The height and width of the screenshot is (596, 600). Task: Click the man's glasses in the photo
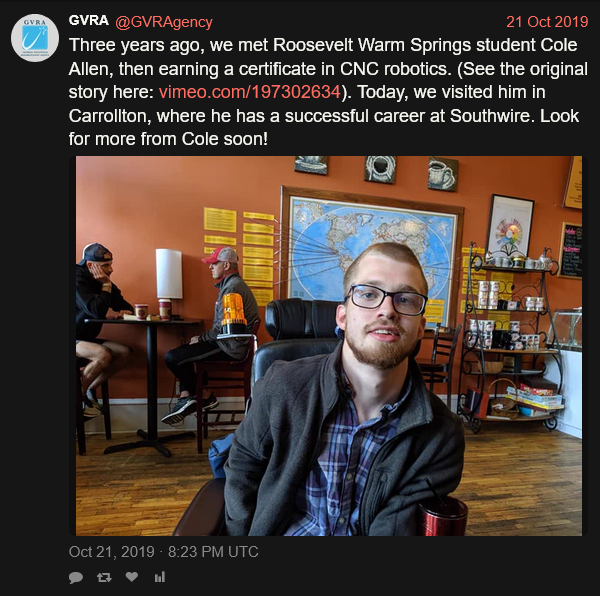click(386, 300)
